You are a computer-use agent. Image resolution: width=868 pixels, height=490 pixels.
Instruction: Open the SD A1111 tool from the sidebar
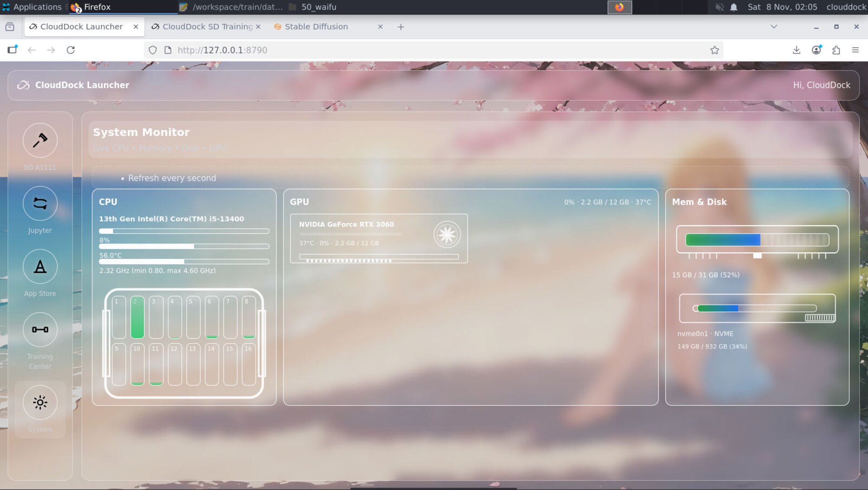[x=40, y=141]
